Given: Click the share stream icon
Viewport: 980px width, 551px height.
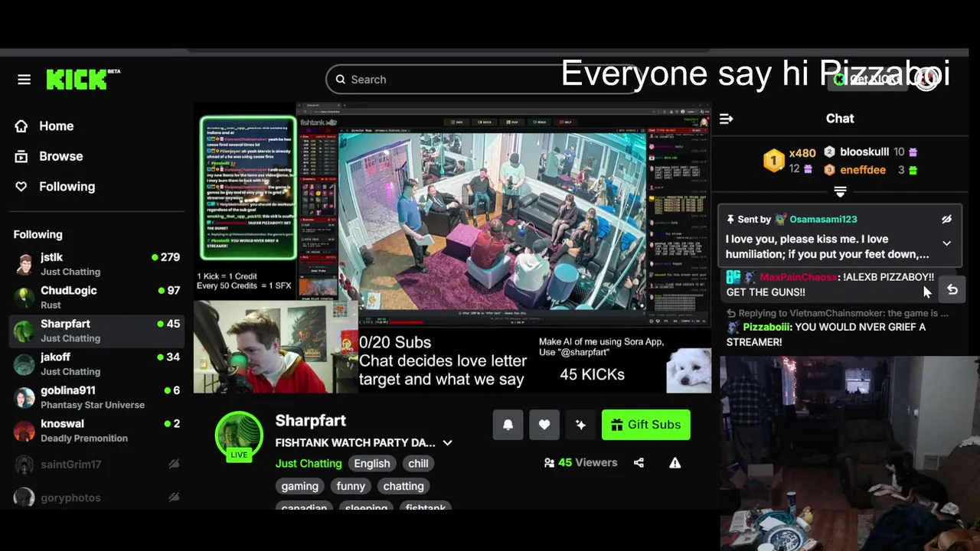Looking at the screenshot, I should click(639, 463).
